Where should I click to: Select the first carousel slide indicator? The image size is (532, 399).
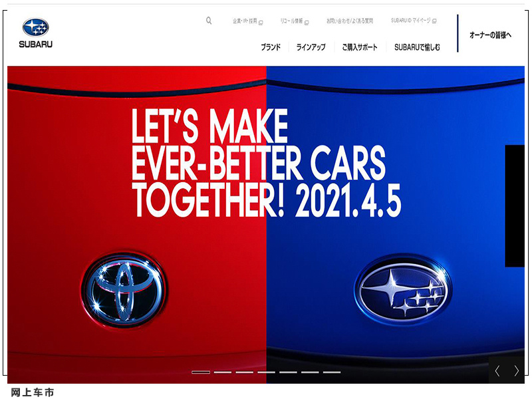coord(201,372)
